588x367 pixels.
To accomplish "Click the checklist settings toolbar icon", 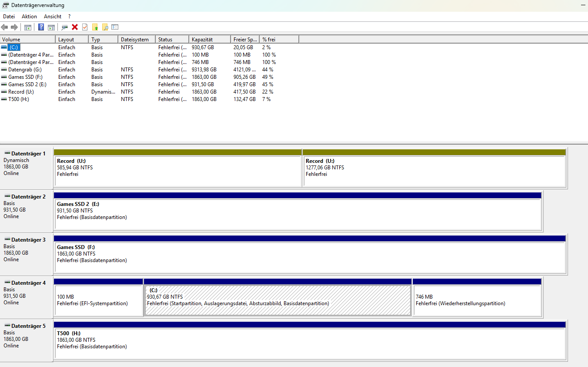I will tap(115, 27).
